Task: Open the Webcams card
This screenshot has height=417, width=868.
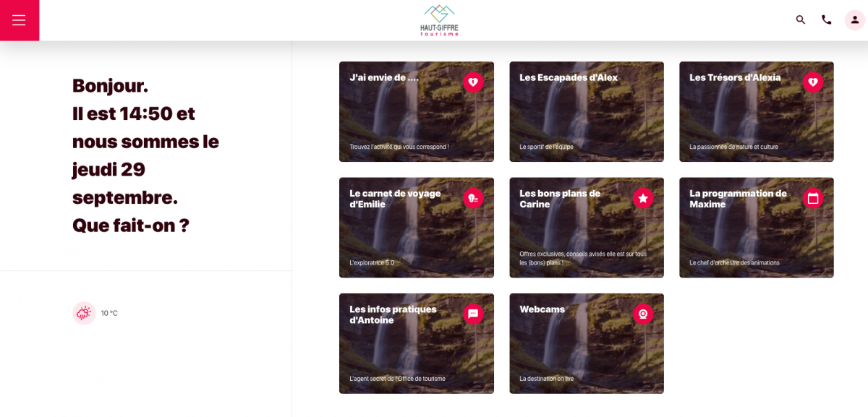Action: coord(587,343)
